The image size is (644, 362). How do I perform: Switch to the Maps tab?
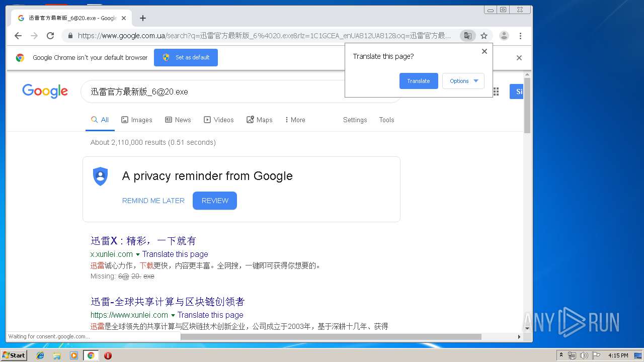[x=259, y=120]
